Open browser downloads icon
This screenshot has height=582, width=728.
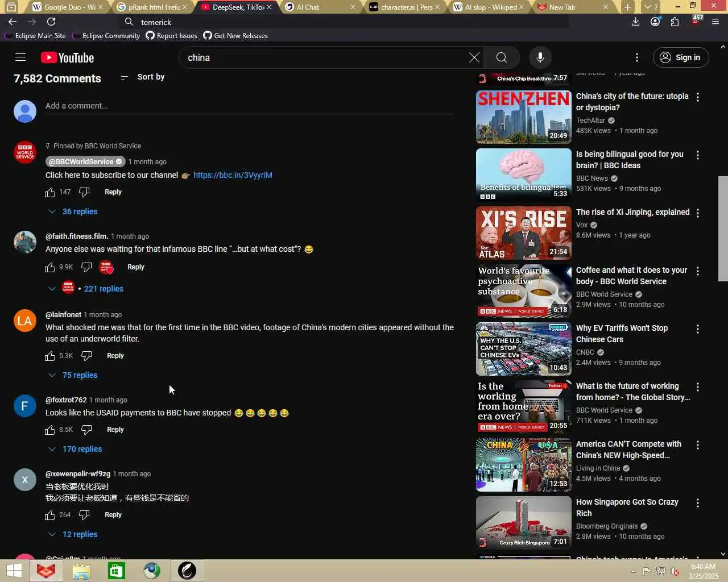pyautogui.click(x=636, y=22)
